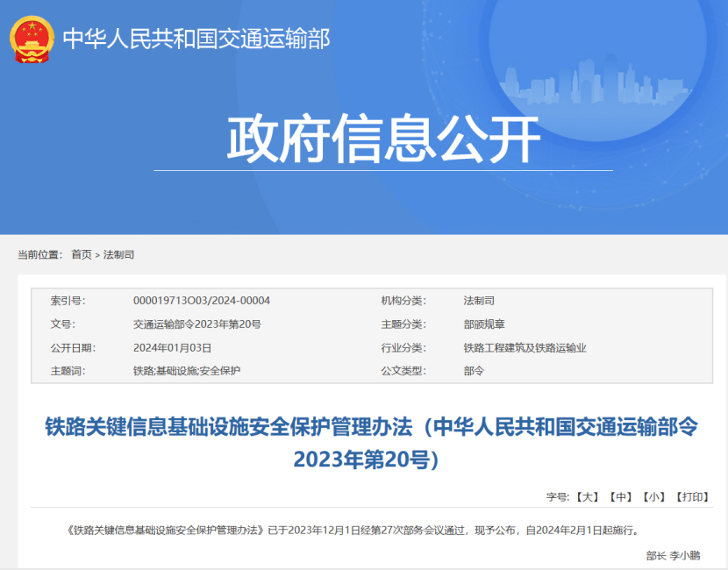
Task: Click the 部令 document type value
Action: point(474,371)
